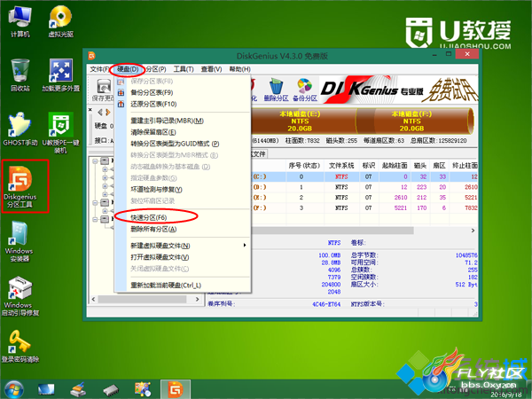Go forward with the orange disk-navigation arrow
The width and height of the screenshot is (532, 399).
(108, 112)
